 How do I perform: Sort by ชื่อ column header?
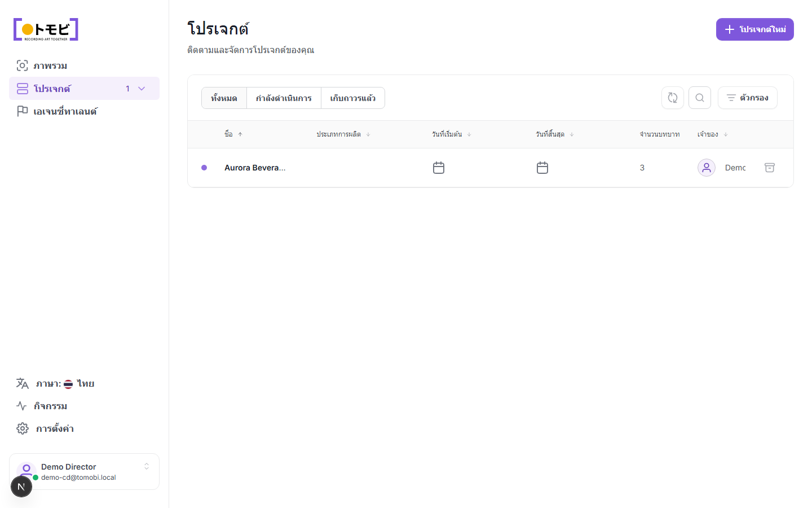(233, 134)
